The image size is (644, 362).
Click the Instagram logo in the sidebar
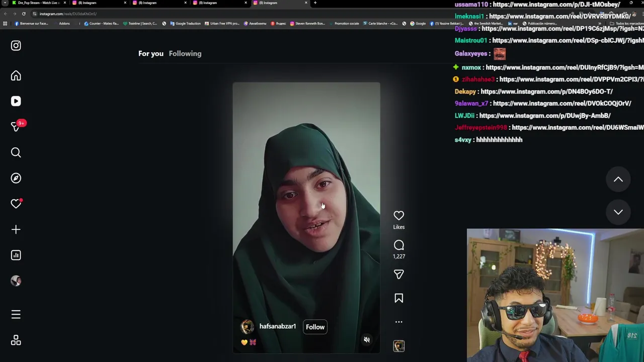(16, 46)
